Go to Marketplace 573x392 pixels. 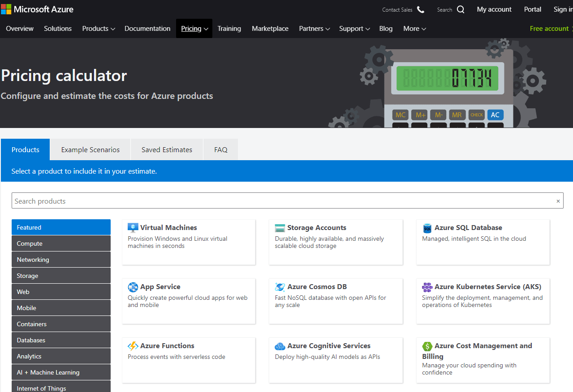[x=270, y=29]
